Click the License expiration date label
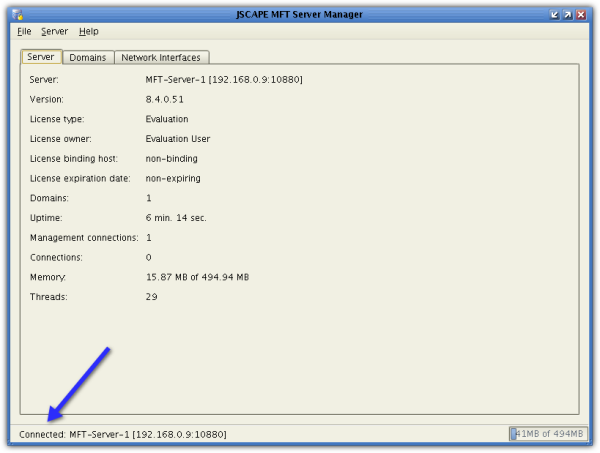The width and height of the screenshot is (600, 453). [x=80, y=178]
